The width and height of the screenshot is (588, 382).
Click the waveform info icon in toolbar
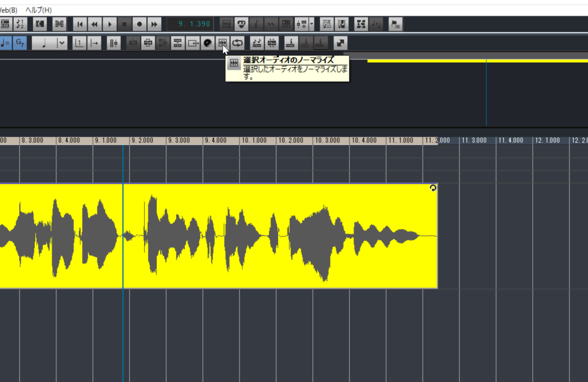coord(291,43)
